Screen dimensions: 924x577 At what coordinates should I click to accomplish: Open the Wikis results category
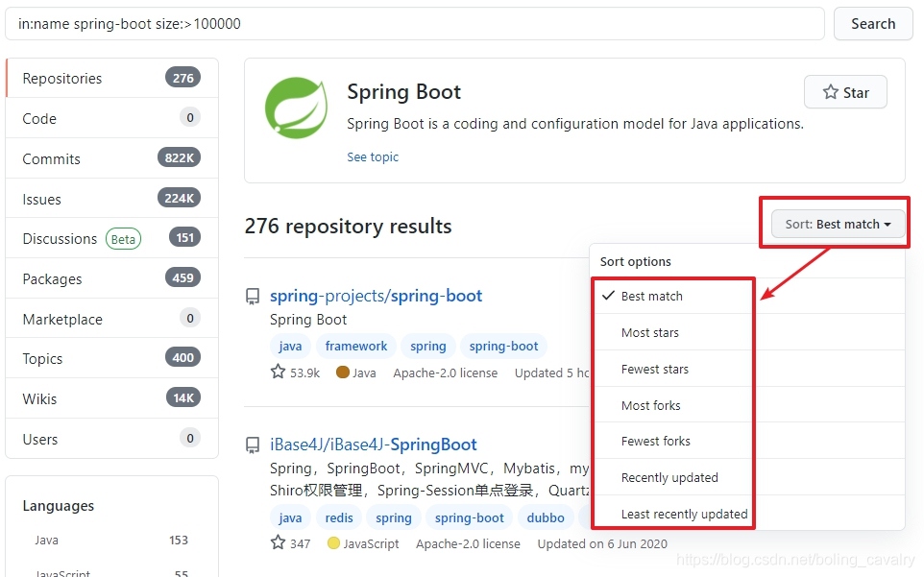tap(112, 398)
